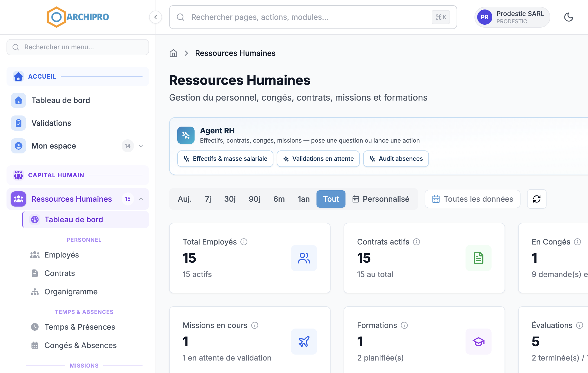Click the Missions en cours airplane icon

304,342
